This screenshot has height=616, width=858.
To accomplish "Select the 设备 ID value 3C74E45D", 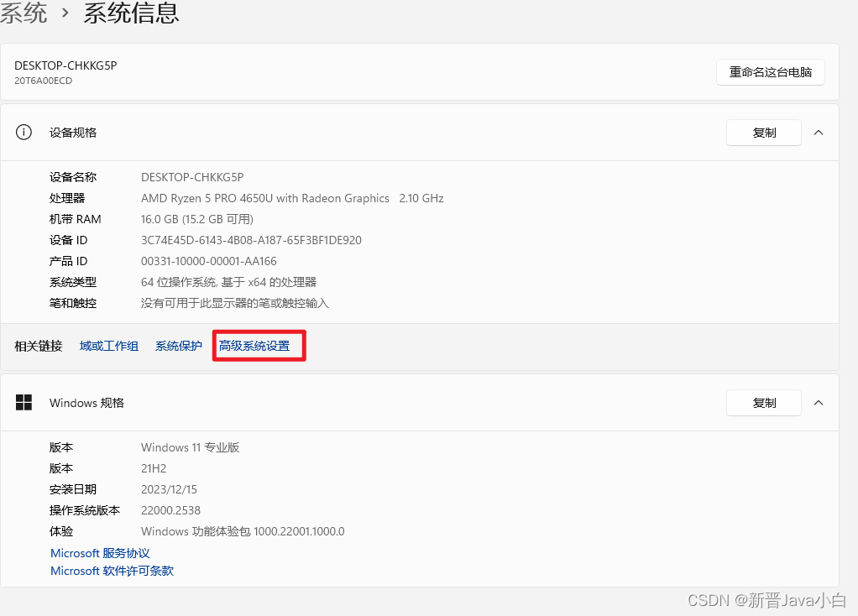I will (251, 240).
